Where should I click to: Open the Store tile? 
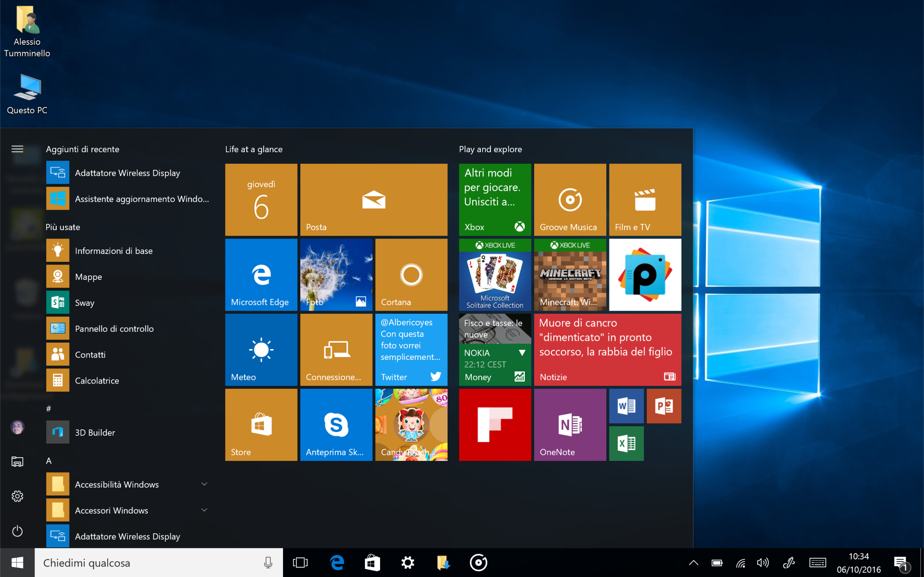tap(261, 425)
